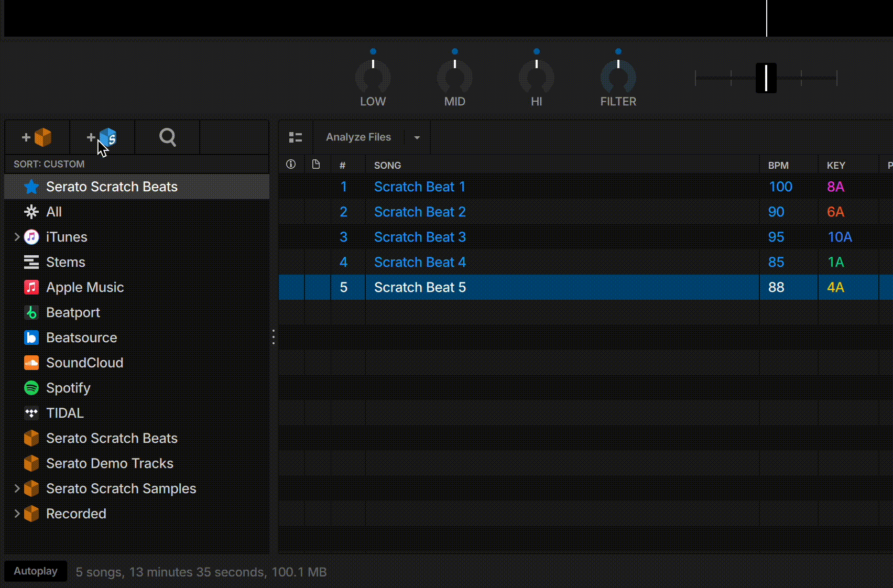Image resolution: width=893 pixels, height=588 pixels.
Task: Open the iTunes library
Action: coord(137,237)
